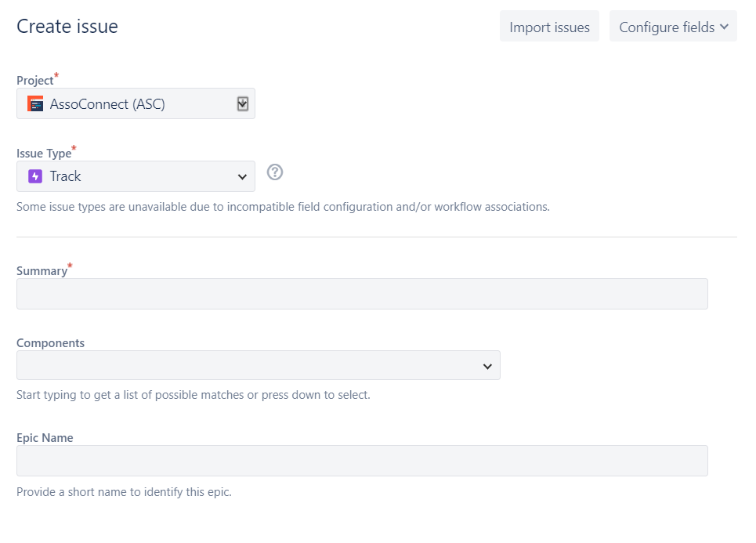
Task: Click the 'Provide a short name' hint text
Action: 124,492
